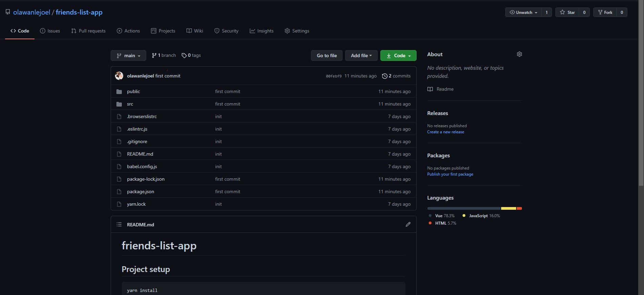Click the HTML 5.7% language label
Viewport: 644px width, 295px height.
coord(442,223)
